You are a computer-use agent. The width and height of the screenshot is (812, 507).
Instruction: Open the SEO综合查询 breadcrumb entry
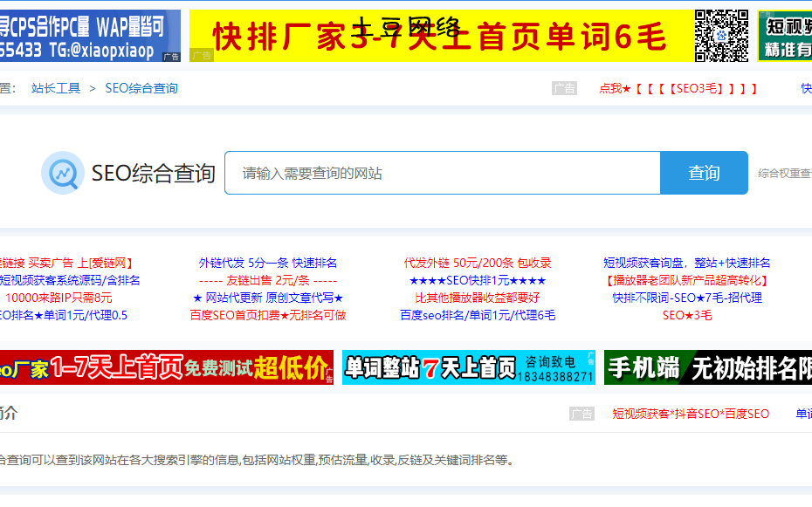pyautogui.click(x=142, y=87)
